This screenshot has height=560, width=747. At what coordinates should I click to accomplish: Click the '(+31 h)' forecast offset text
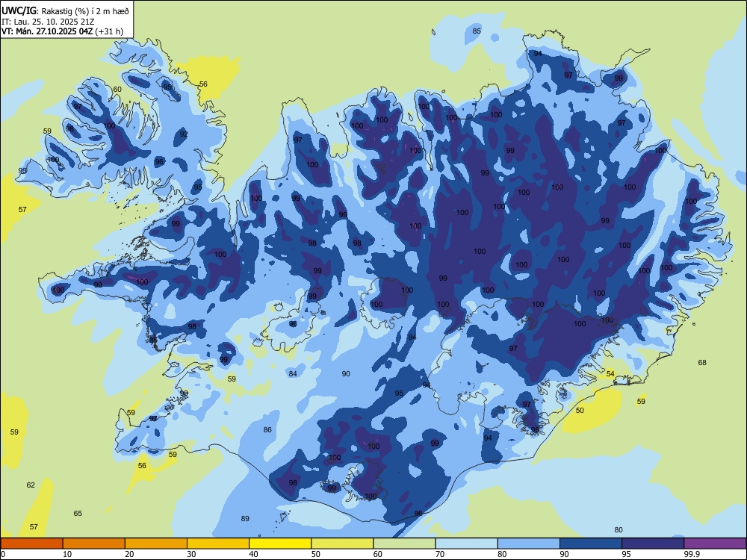(x=109, y=32)
